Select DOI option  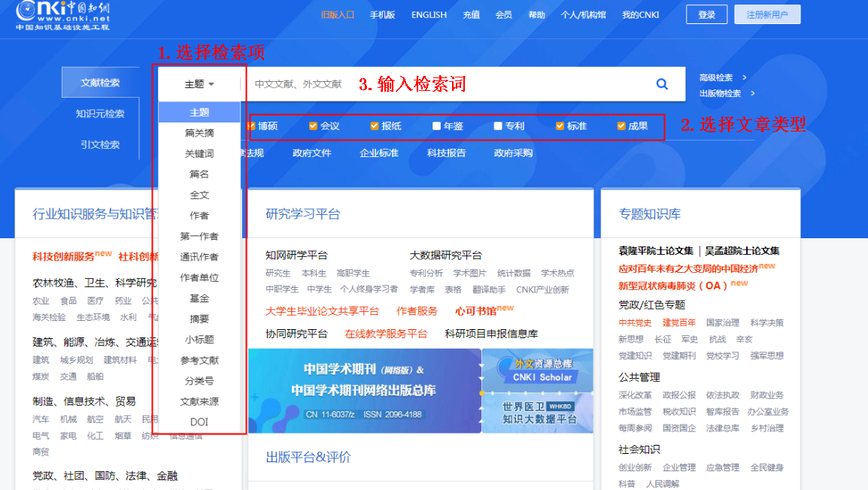click(x=199, y=422)
